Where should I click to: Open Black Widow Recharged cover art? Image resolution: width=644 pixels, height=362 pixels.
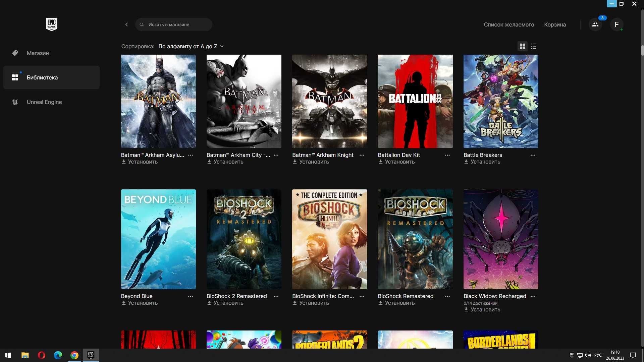coord(501,239)
